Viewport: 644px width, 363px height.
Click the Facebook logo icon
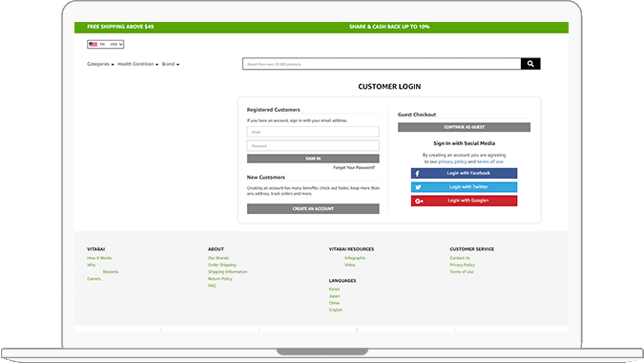(417, 174)
